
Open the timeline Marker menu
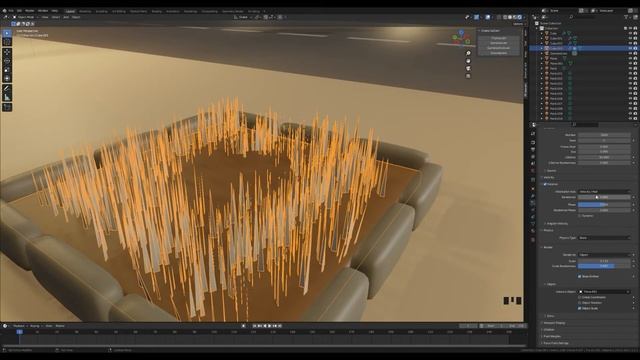pos(60,326)
